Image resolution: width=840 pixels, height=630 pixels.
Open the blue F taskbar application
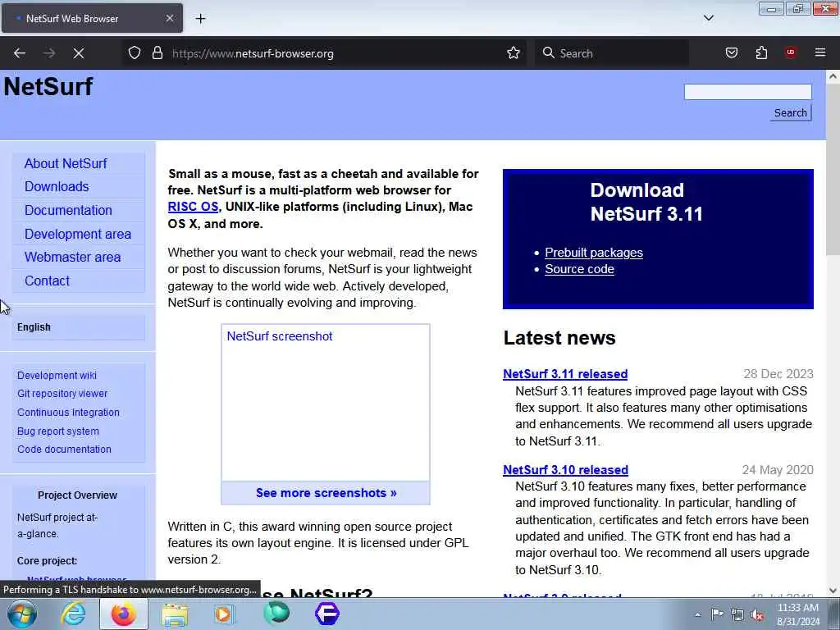point(327,614)
